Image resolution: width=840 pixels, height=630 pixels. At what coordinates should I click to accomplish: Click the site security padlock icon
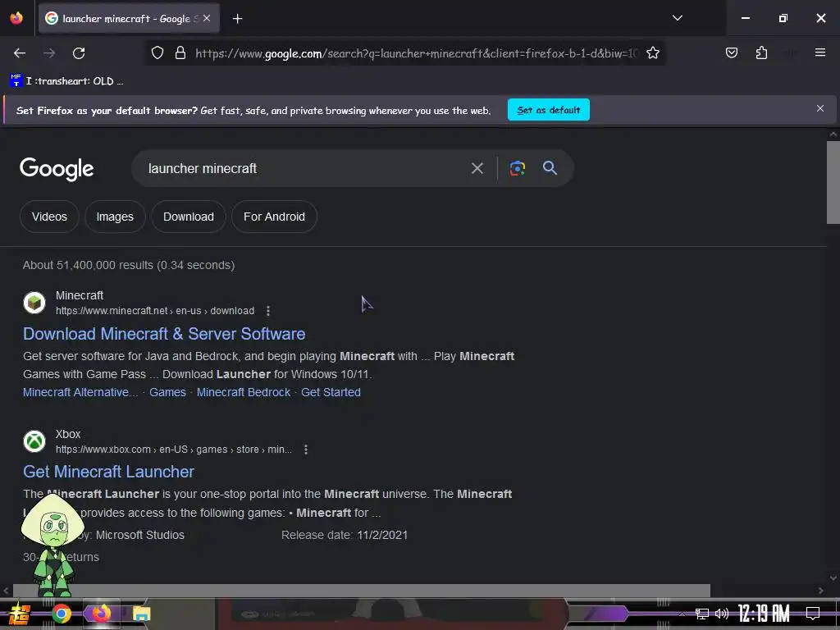pos(180,53)
